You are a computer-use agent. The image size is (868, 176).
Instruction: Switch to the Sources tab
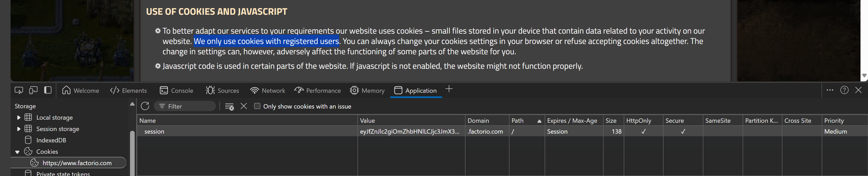(222, 90)
